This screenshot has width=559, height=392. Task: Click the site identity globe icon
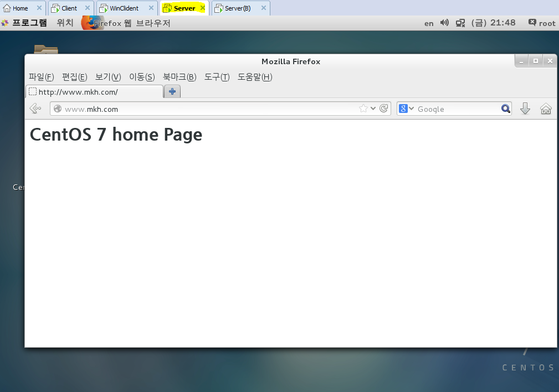click(x=58, y=109)
